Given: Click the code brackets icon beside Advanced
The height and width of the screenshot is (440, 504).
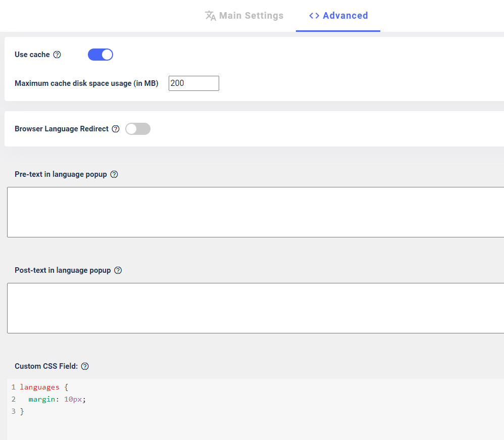Looking at the screenshot, I should coord(314,16).
